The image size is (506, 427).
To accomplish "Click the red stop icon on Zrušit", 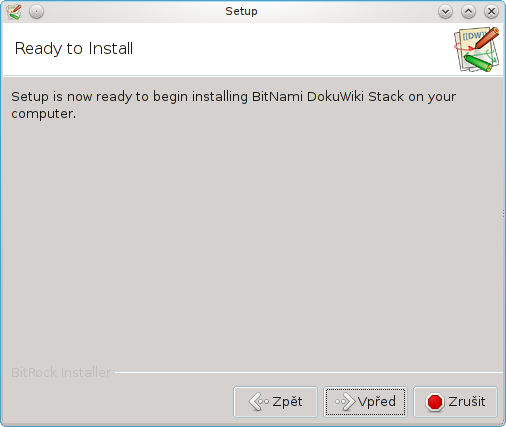I will [x=435, y=402].
